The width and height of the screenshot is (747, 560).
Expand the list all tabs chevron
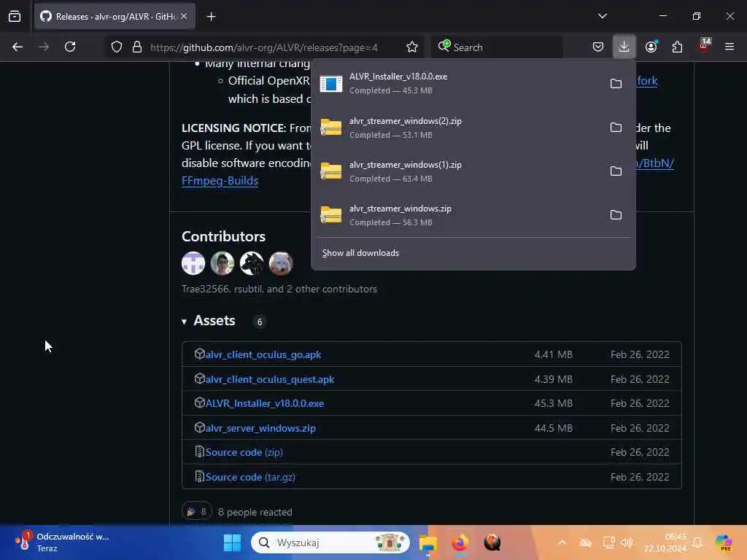pos(603,16)
